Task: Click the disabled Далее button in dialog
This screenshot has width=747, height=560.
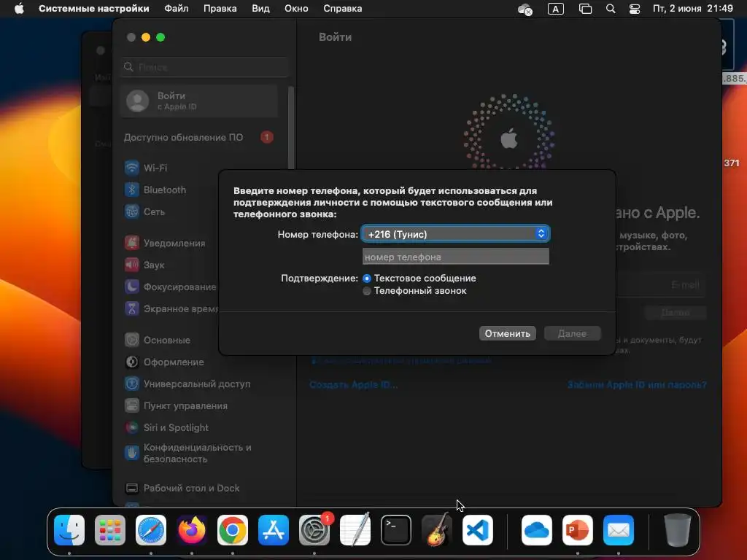Action: 572,333
